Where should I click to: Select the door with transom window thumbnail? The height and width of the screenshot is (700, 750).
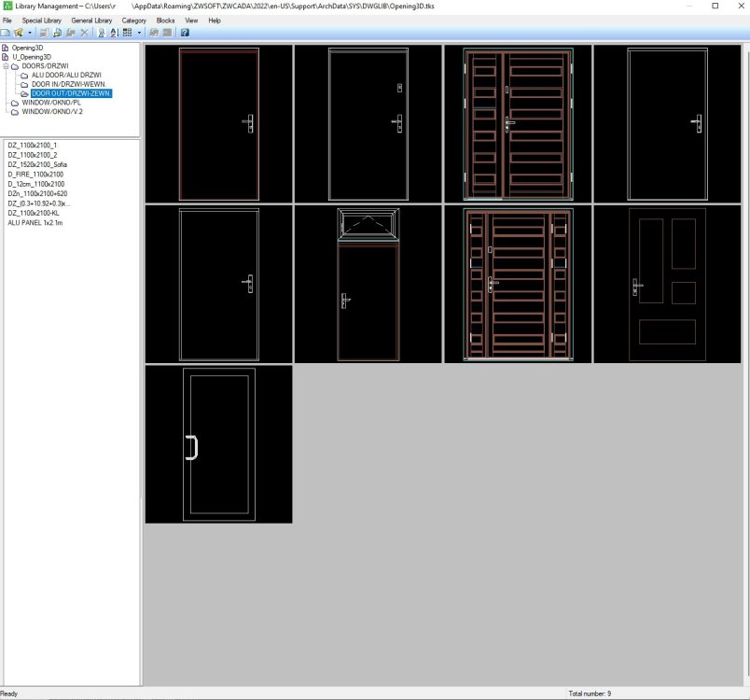[368, 284]
